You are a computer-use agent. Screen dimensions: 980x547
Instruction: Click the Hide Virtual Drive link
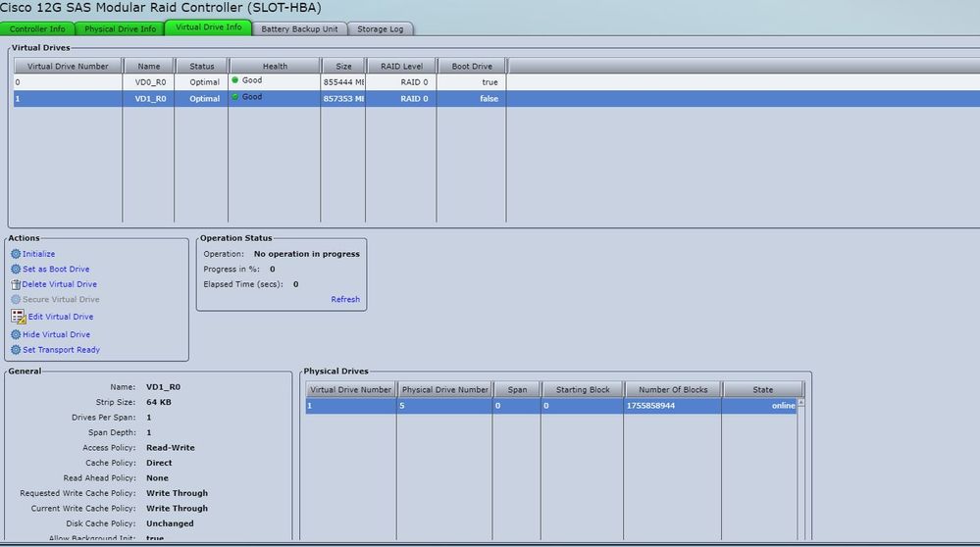pyautogui.click(x=56, y=334)
